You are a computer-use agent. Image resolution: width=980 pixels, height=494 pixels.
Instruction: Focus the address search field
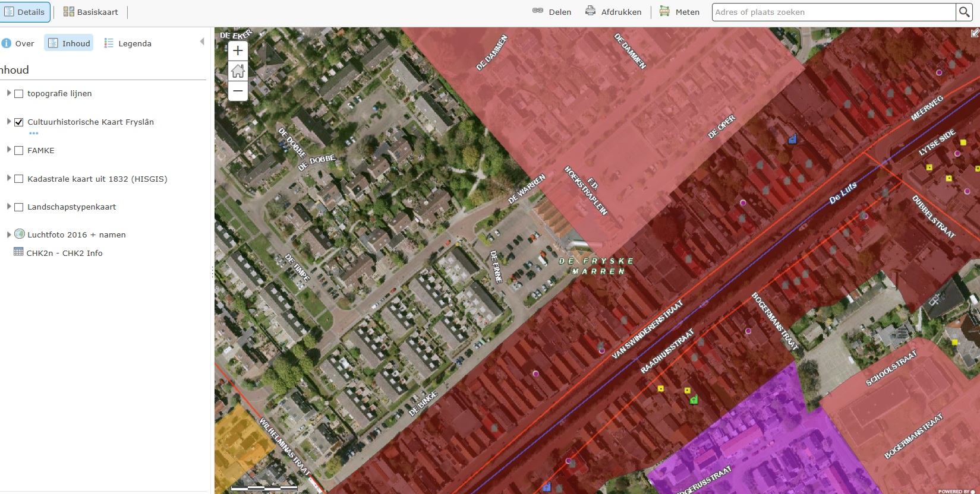(x=834, y=12)
